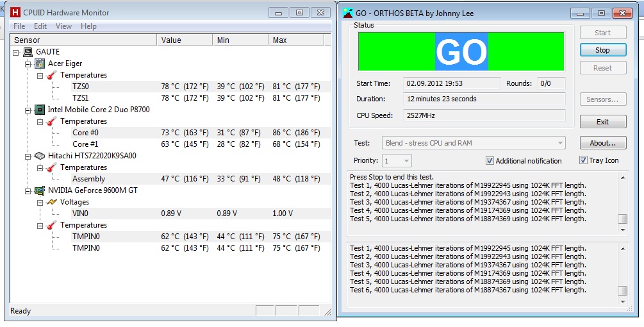The height and width of the screenshot is (327, 644).
Task: Open the Edit menu
Action: tap(40, 26)
